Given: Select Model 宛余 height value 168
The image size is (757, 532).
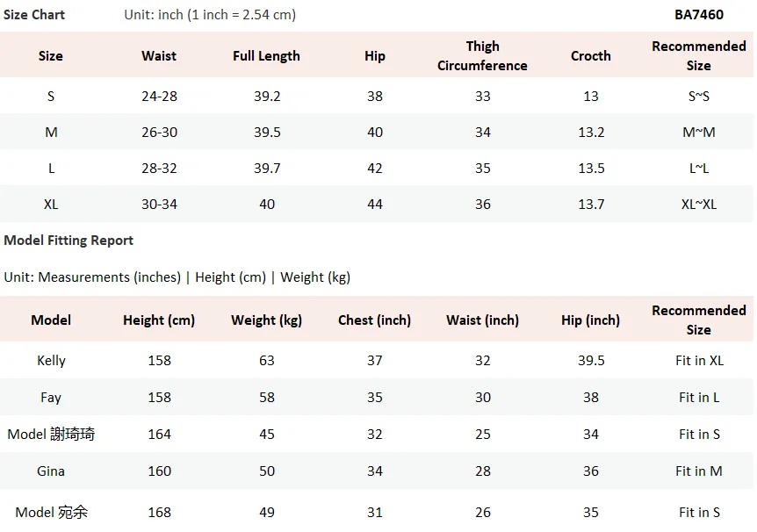Looking at the screenshot, I should click(x=159, y=512).
